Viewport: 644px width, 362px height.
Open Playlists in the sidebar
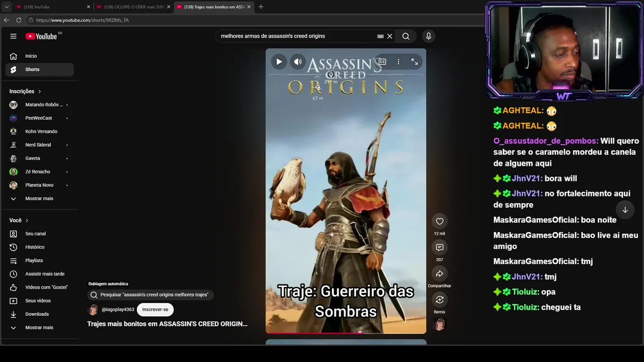pyautogui.click(x=39, y=260)
